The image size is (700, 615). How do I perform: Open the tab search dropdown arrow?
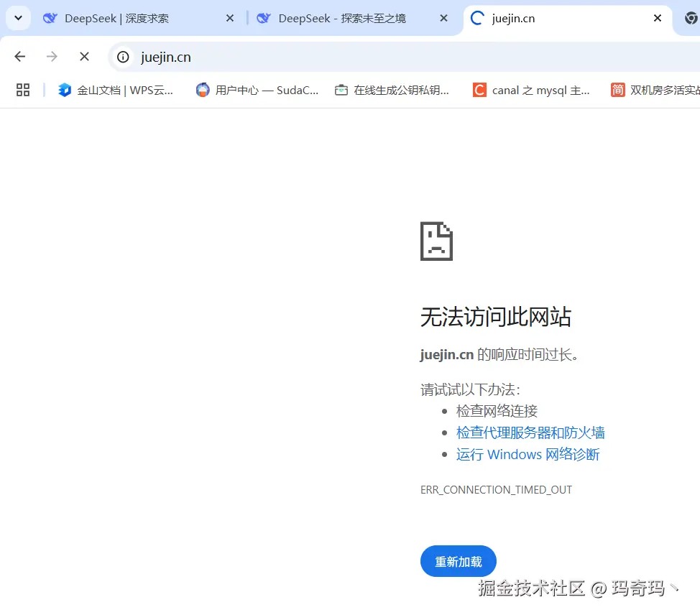click(17, 18)
